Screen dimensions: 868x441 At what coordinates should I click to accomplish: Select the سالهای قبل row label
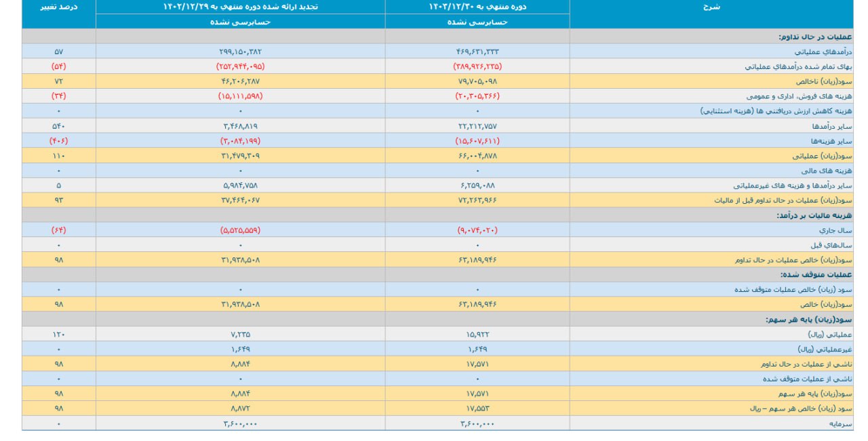pyautogui.click(x=835, y=245)
